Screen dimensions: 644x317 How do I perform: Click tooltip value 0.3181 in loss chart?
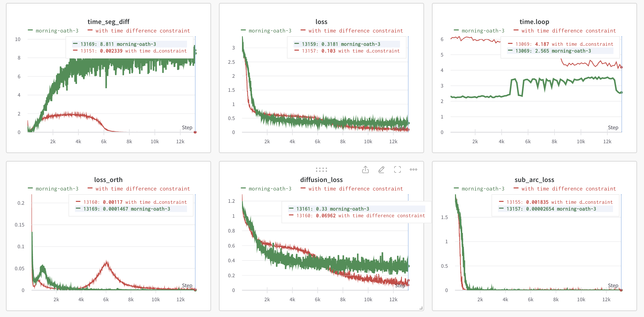click(330, 44)
